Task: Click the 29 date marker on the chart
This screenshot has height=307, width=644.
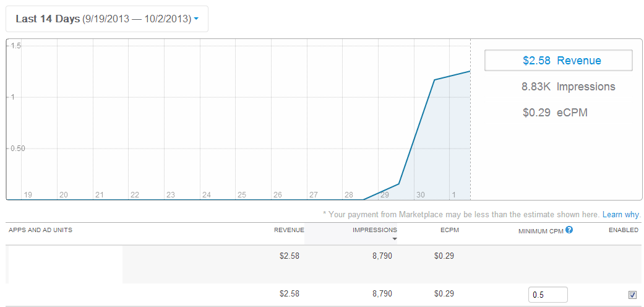Action: pos(384,194)
